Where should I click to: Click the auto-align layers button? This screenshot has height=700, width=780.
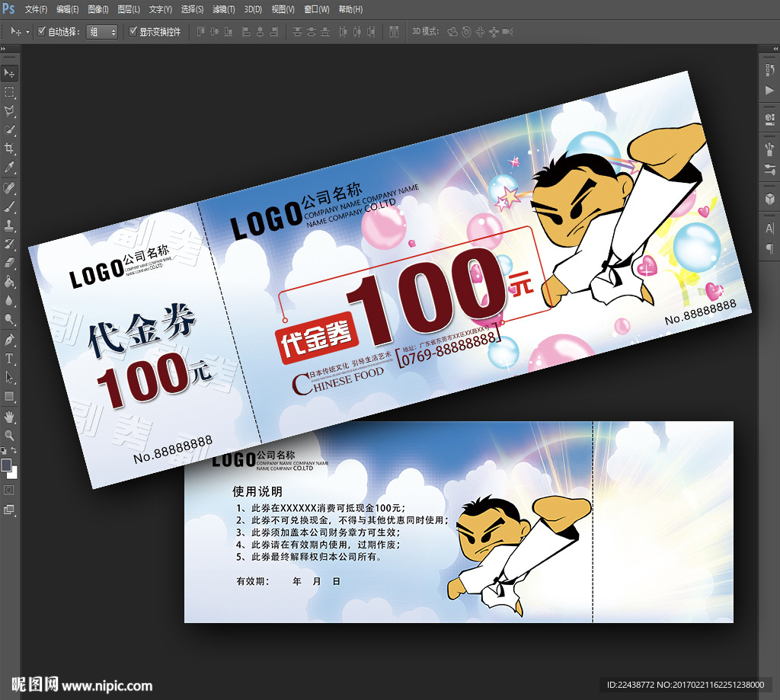(394, 32)
